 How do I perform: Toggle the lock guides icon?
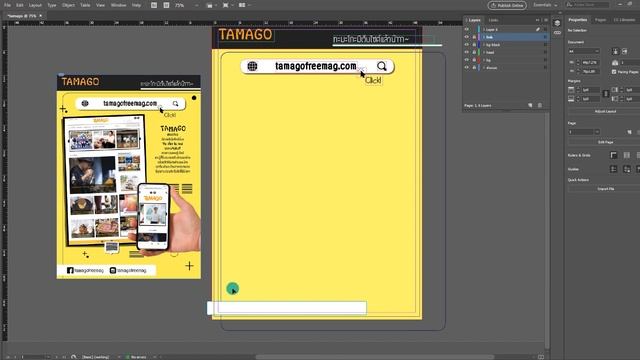627,169
